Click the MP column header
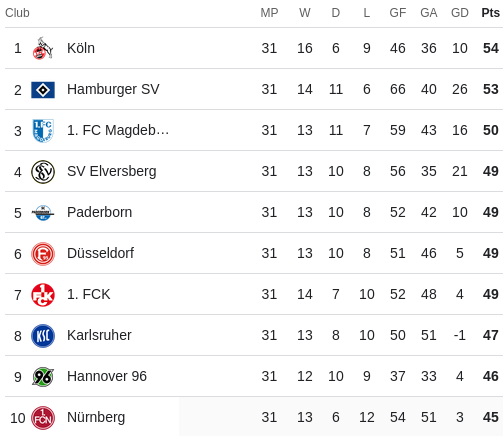The width and height of the screenshot is (503, 436). 269,13
